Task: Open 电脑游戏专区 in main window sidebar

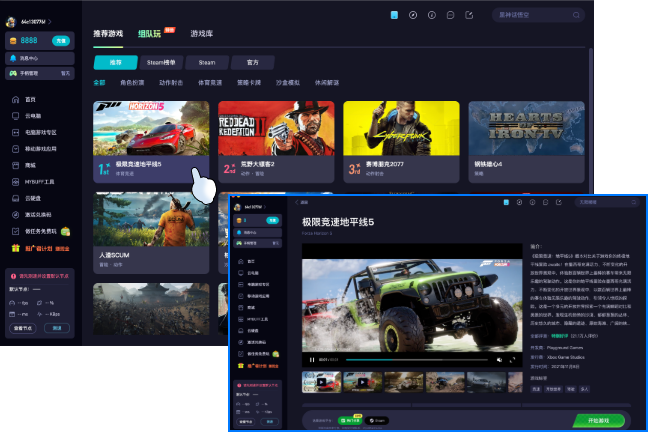Action: pyautogui.click(x=34, y=133)
